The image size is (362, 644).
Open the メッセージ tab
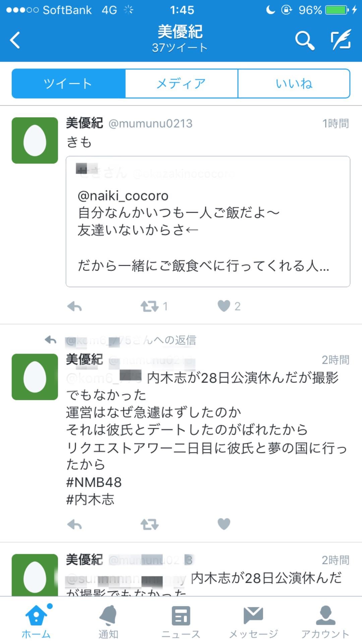pos(253,622)
